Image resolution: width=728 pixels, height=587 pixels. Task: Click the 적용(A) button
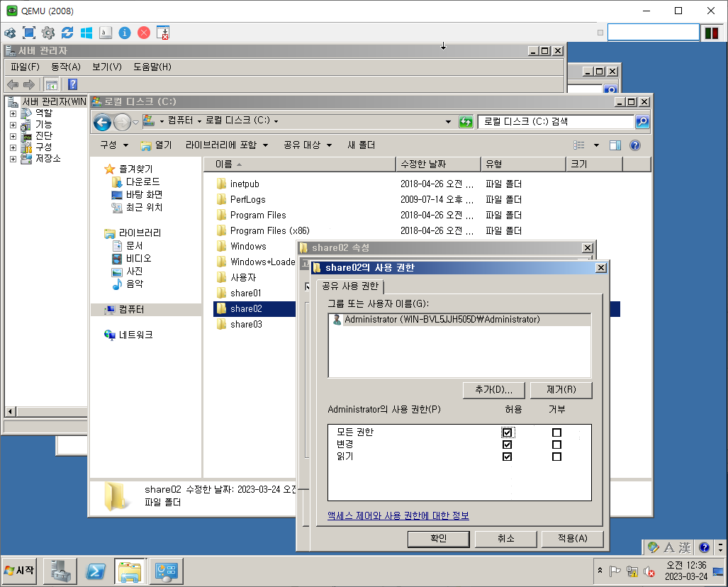(573, 539)
